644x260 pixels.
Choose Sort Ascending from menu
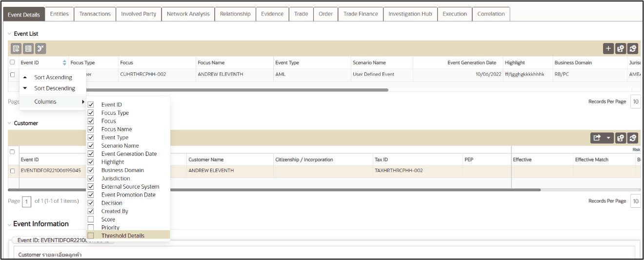point(53,77)
